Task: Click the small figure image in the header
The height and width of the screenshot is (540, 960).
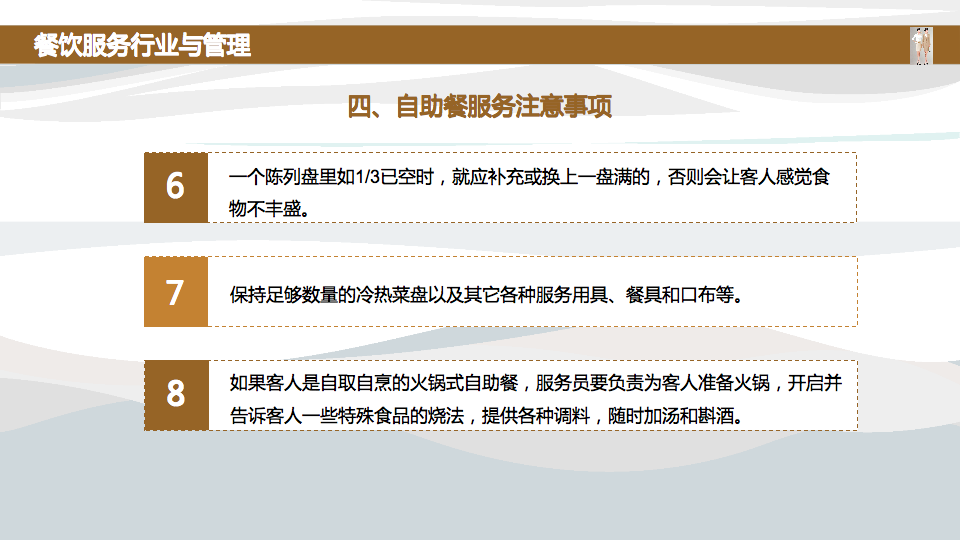Action: (x=921, y=45)
